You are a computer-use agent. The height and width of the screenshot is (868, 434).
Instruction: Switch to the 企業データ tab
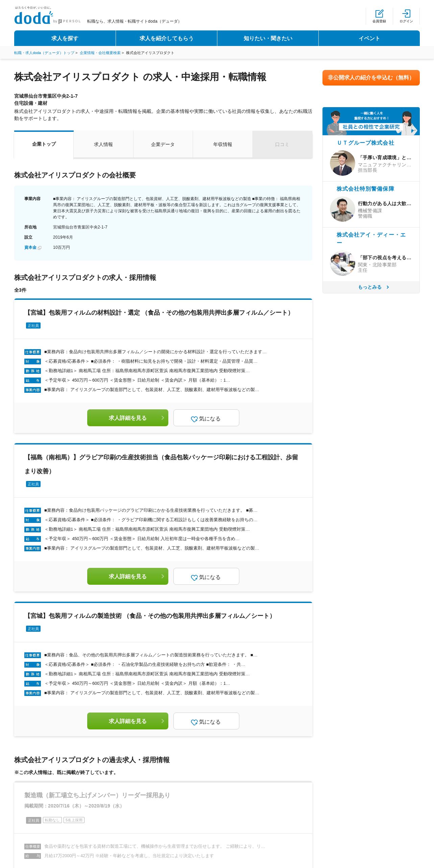pos(163,144)
